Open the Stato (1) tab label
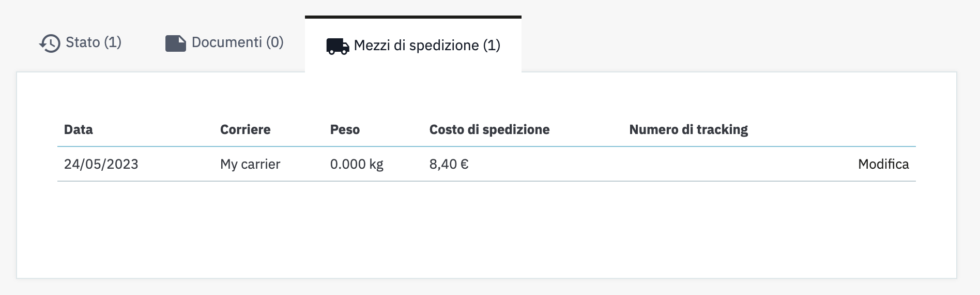Viewport: 980px width, 295px height. 94,42
